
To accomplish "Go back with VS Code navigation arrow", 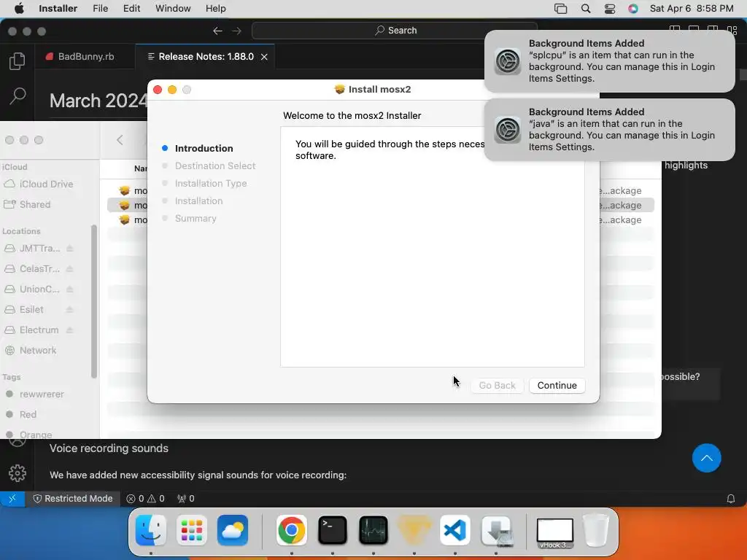I will [217, 31].
